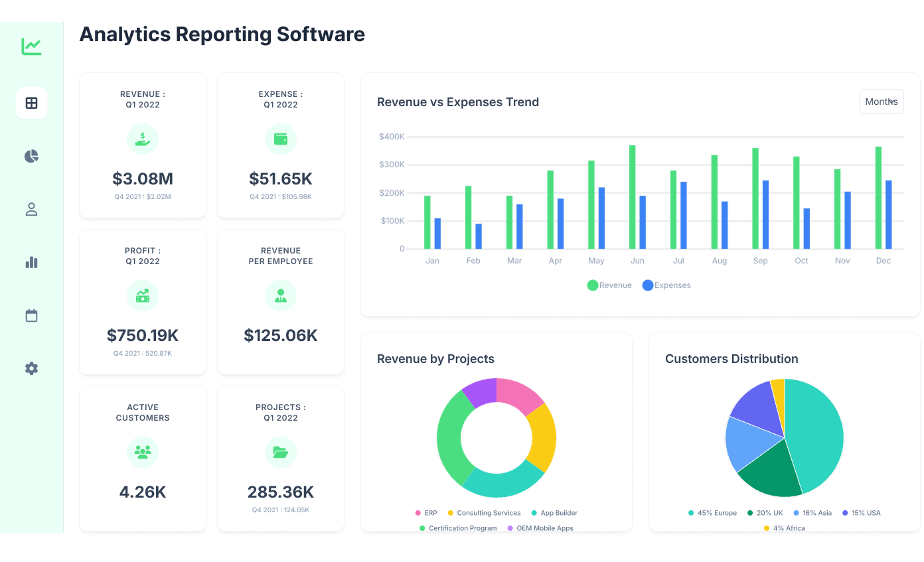Viewport: 924px width, 562px height.
Task: Open the settings gear sidebar icon
Action: (31, 368)
